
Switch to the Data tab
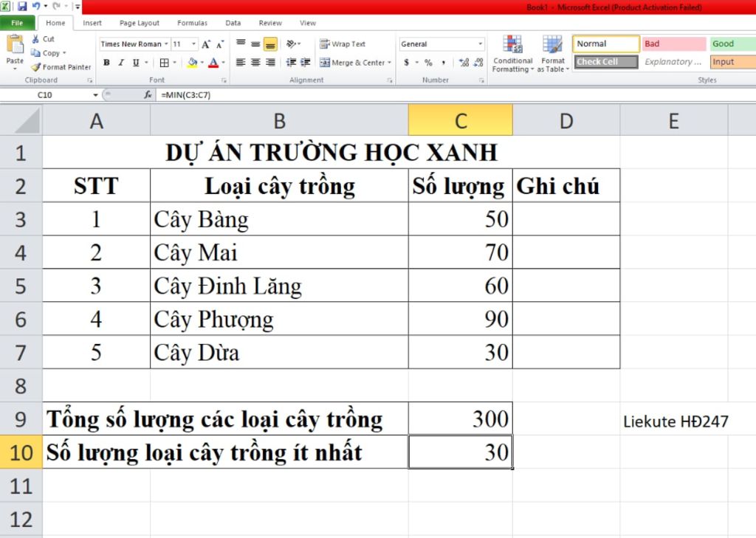[233, 23]
